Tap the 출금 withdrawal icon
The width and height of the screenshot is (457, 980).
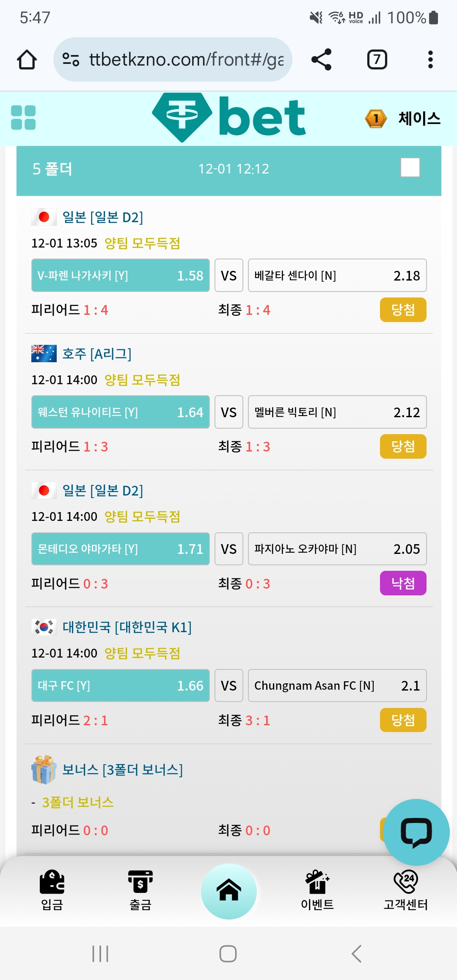pyautogui.click(x=140, y=890)
